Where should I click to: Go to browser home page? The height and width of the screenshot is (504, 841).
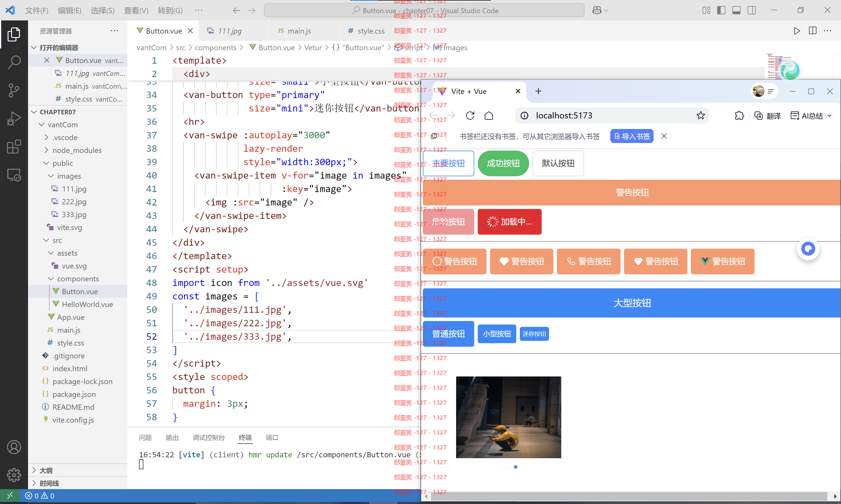point(489,116)
